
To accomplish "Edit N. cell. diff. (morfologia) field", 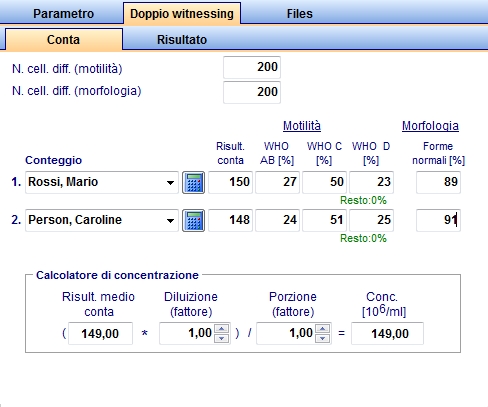I will [252, 92].
